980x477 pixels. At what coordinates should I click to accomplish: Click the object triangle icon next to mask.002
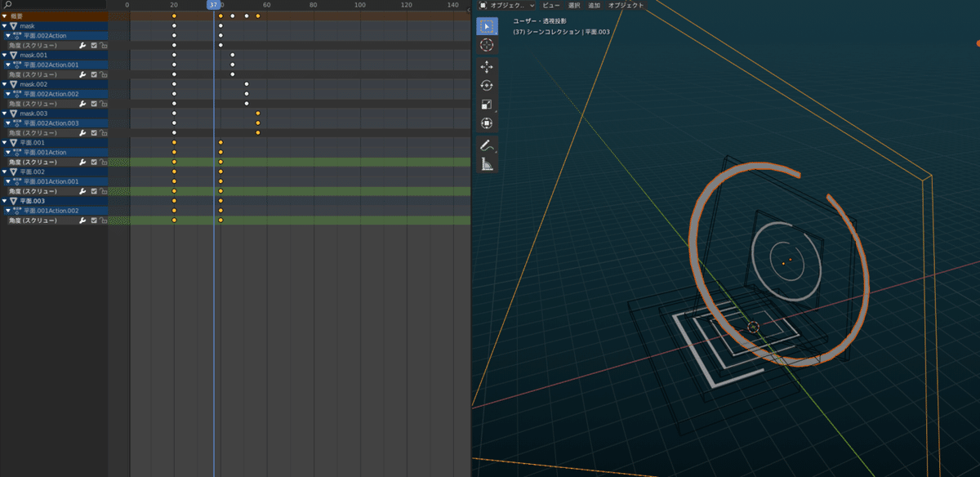(14, 84)
